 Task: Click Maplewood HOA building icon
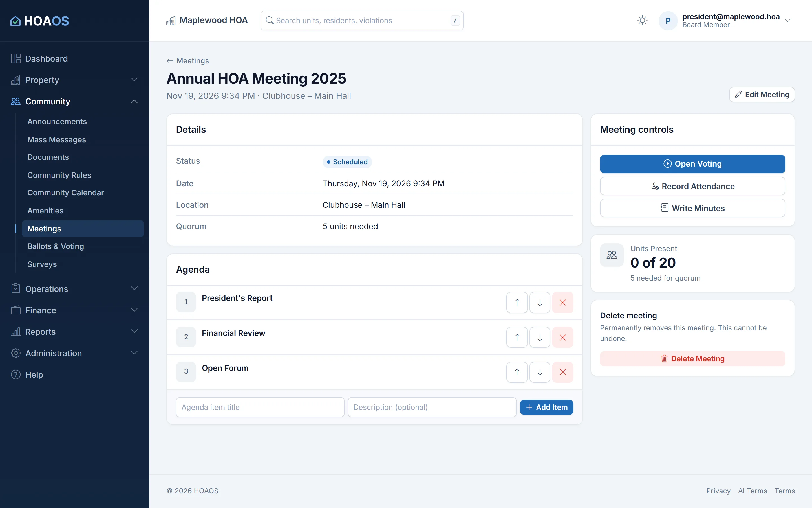171,21
